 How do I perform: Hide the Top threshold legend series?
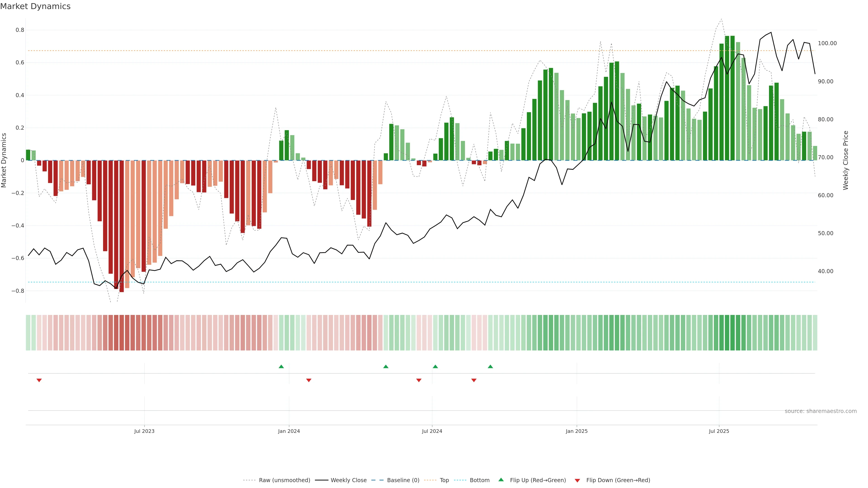444,480
